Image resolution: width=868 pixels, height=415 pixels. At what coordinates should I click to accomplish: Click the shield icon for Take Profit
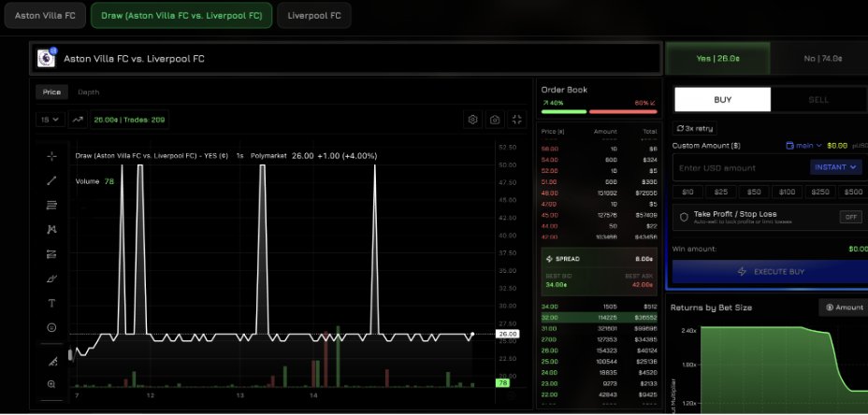click(684, 217)
